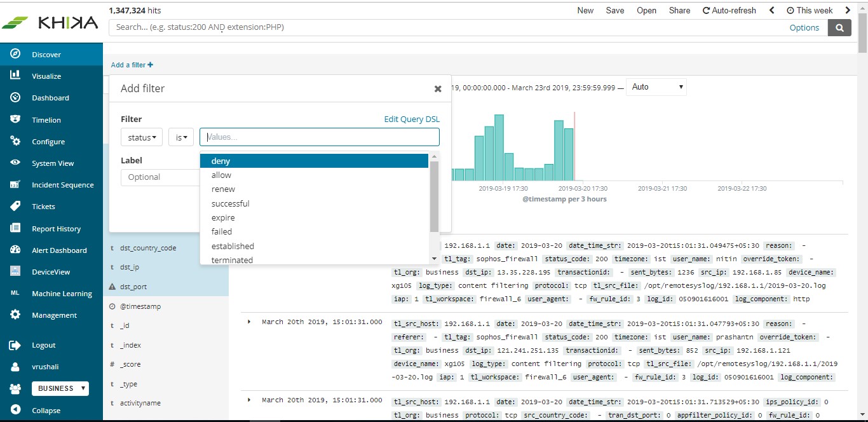Click the tallest histogram bar
Image resolution: width=868 pixels, height=422 pixels.
[499, 147]
